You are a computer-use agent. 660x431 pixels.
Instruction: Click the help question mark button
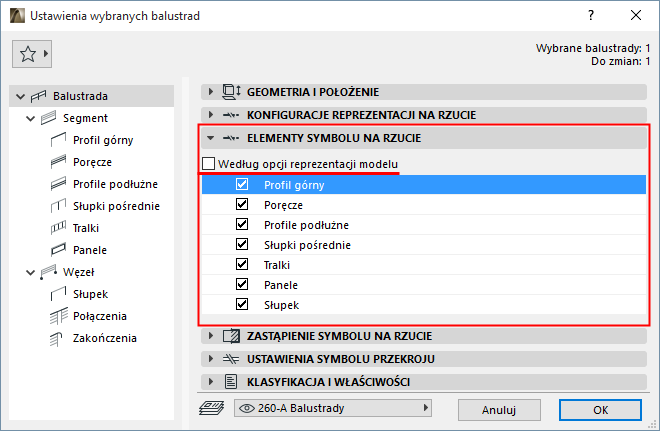[591, 16]
